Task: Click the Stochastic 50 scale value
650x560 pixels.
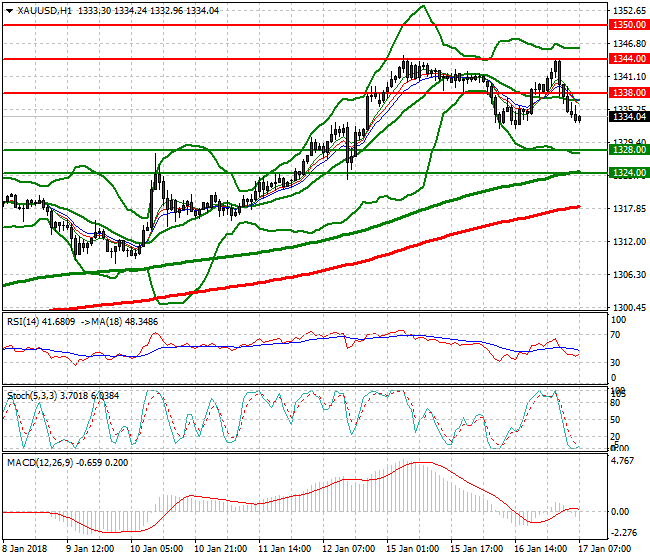Action: 615,419
